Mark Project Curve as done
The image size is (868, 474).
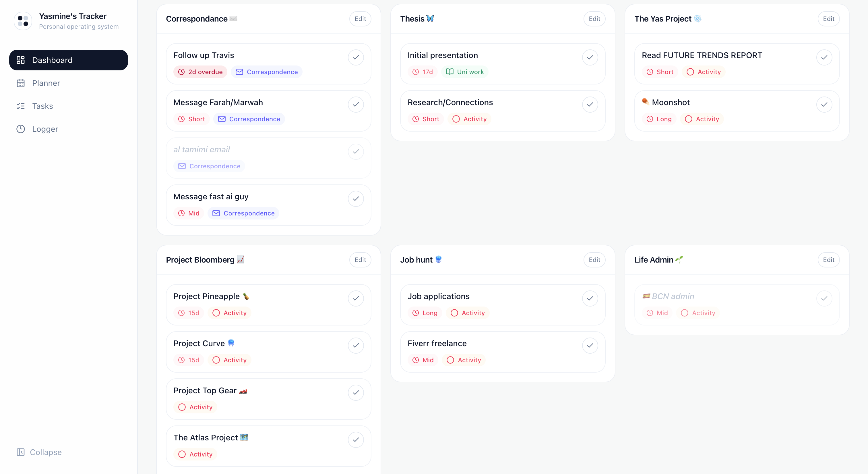[355, 346]
